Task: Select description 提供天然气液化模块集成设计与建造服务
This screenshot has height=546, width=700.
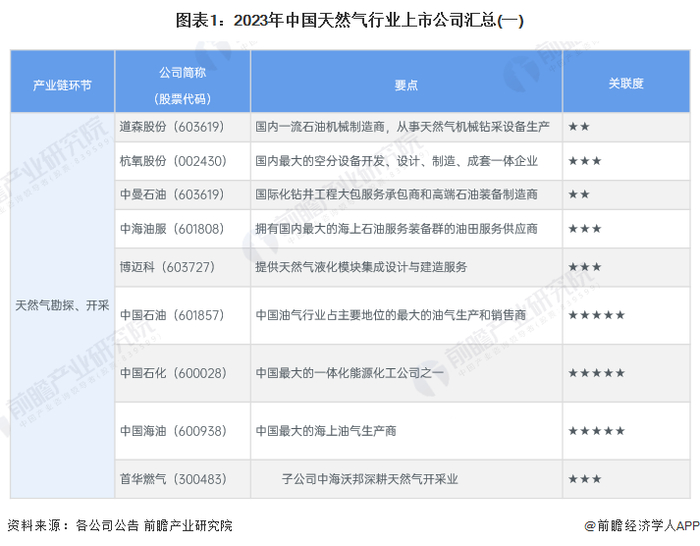Action: click(361, 267)
